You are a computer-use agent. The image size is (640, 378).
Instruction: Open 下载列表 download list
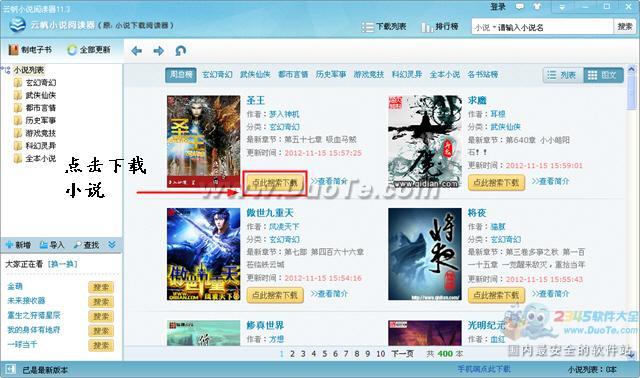[x=384, y=27]
